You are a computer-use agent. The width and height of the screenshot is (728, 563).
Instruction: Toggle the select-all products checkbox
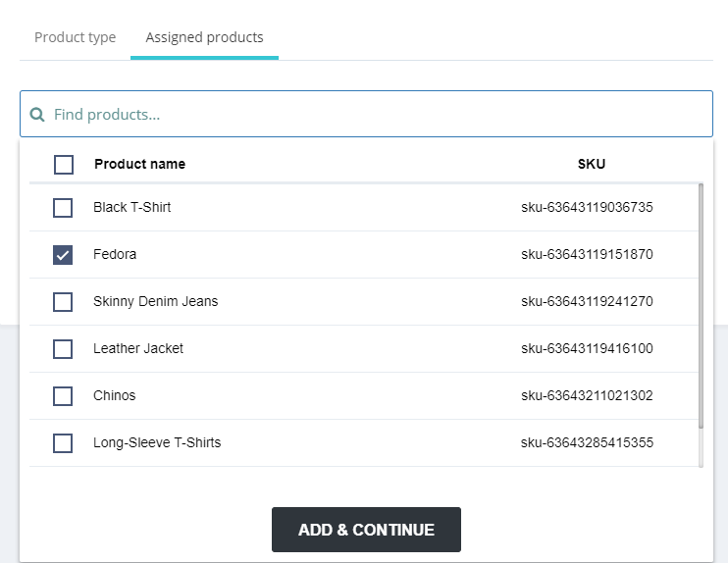[x=64, y=164]
